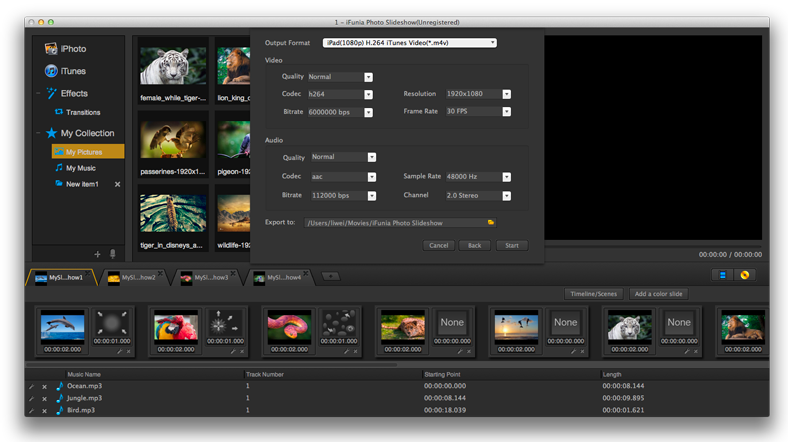Open the Audio Quality dropdown
Screen dimensions: 788x442
[x=371, y=157]
